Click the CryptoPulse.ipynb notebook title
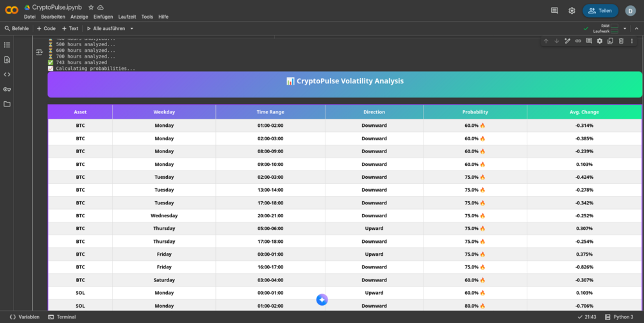 coord(56,8)
